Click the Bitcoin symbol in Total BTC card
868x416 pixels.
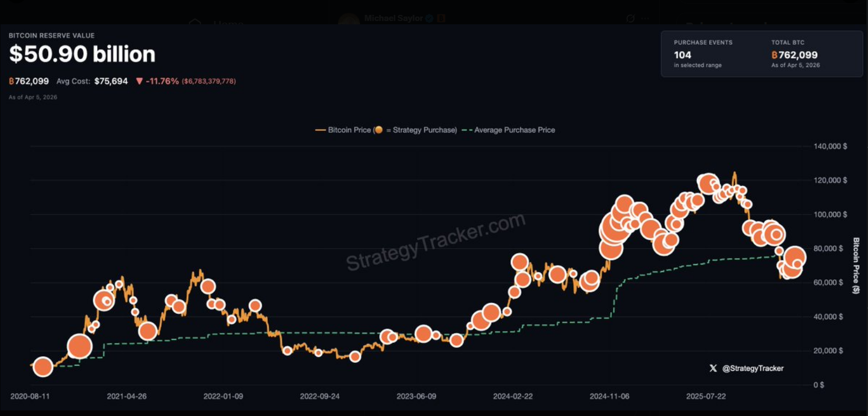pos(774,55)
